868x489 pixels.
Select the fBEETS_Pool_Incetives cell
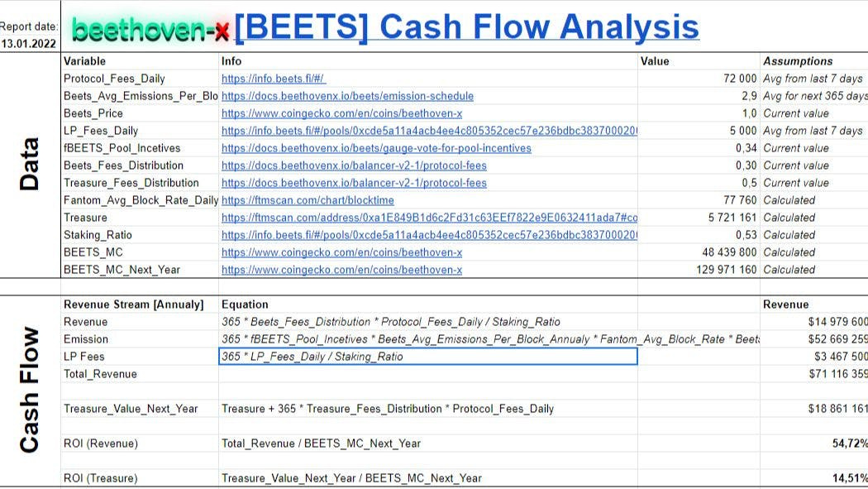coord(140,148)
